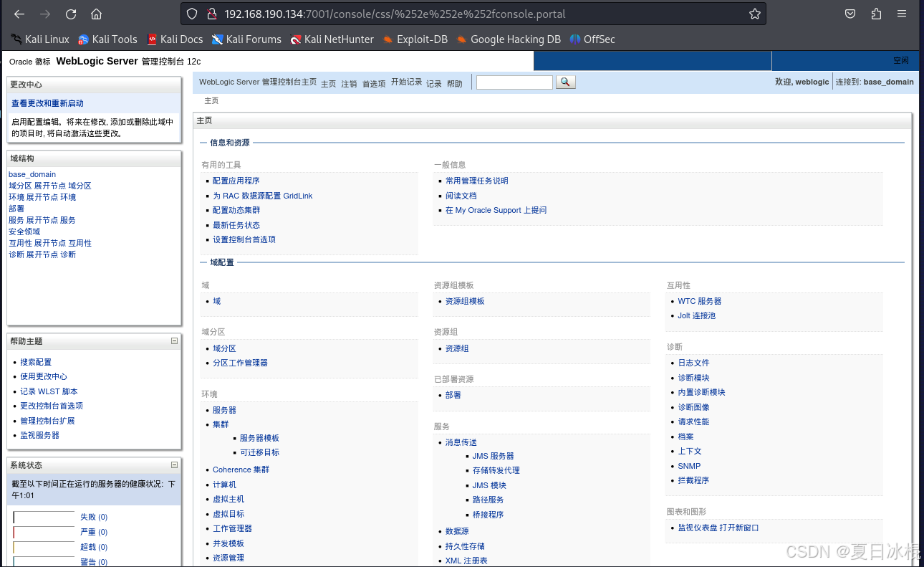This screenshot has height=567, width=924.
Task: Open the Coherence 集群 link
Action: pyautogui.click(x=241, y=470)
